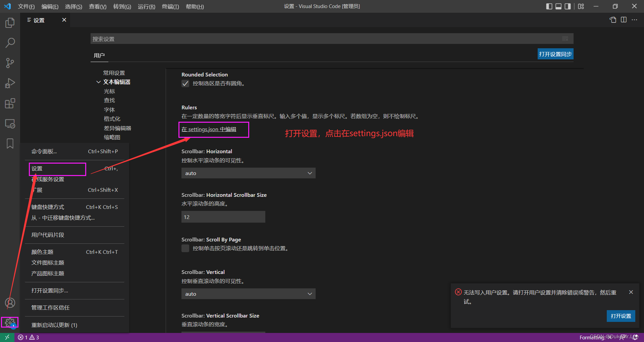
Task: Open the 终端 menu
Action: 170,6
